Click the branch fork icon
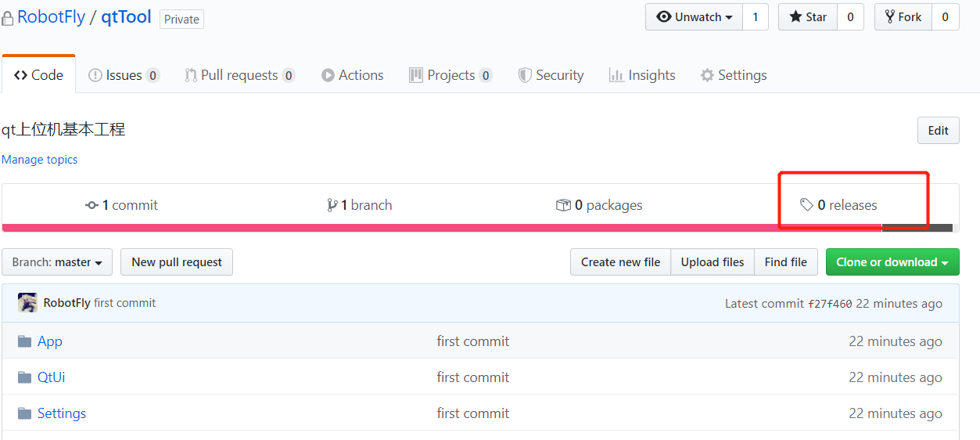 tap(332, 205)
